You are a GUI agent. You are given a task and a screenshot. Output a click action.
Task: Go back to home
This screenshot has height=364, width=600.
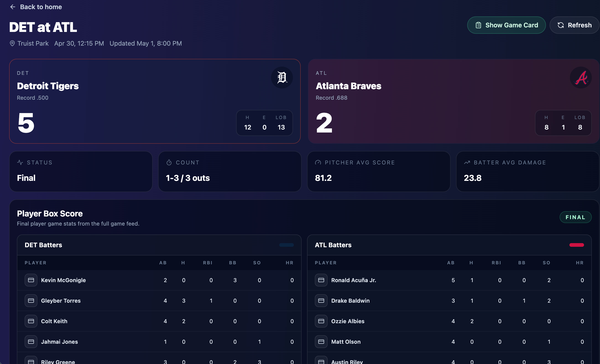[x=36, y=7]
